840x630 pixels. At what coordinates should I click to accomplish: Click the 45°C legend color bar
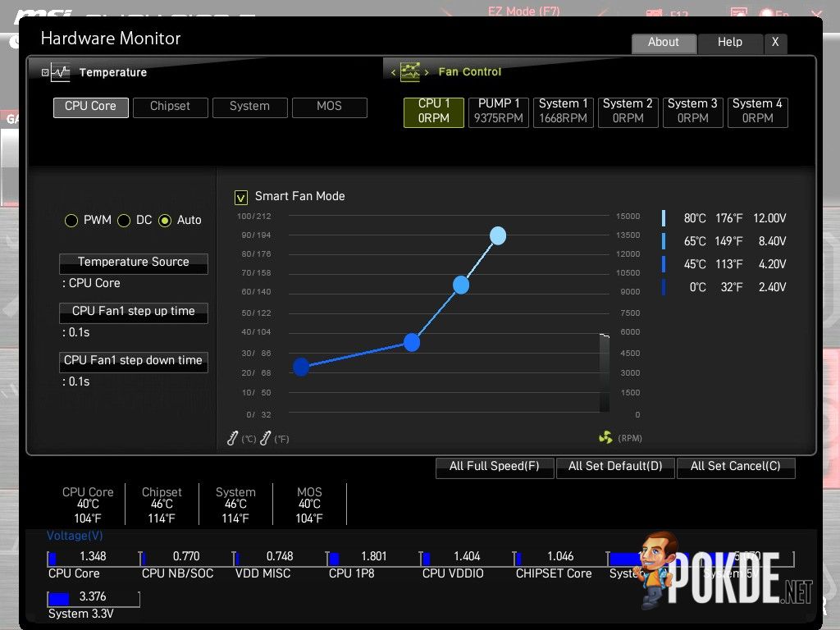click(664, 264)
